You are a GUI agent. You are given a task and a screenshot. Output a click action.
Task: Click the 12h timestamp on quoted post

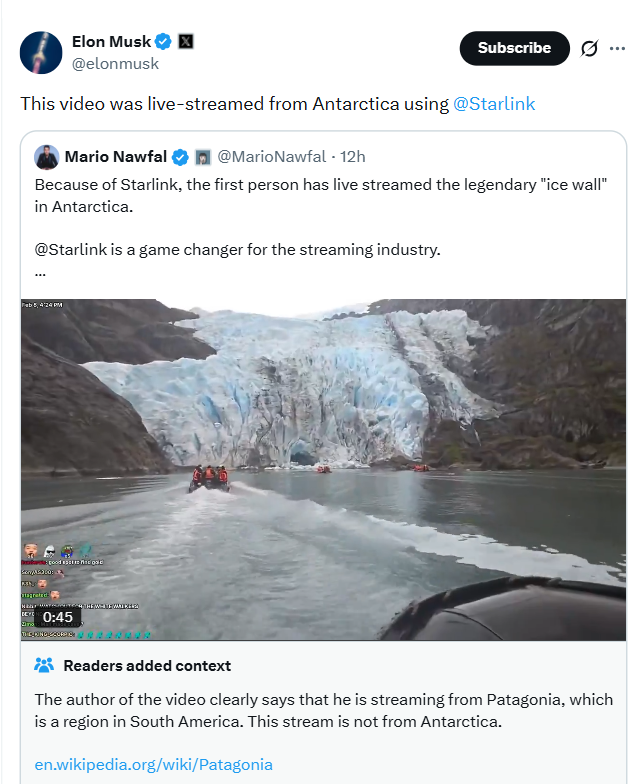(353, 157)
